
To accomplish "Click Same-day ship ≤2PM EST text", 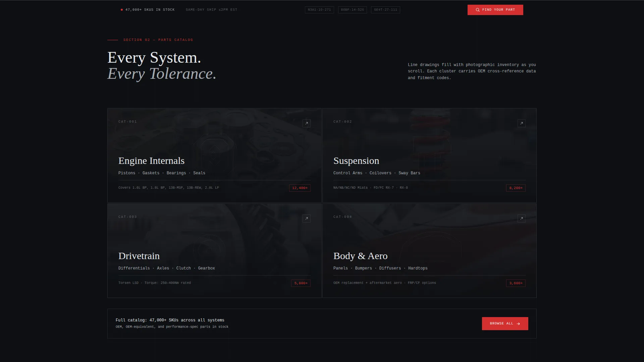I will click(x=211, y=10).
